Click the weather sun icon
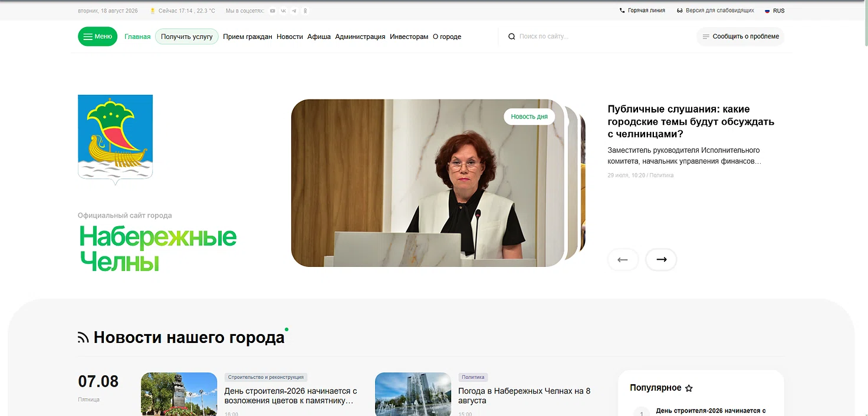The width and height of the screenshot is (868, 416). 152,11
